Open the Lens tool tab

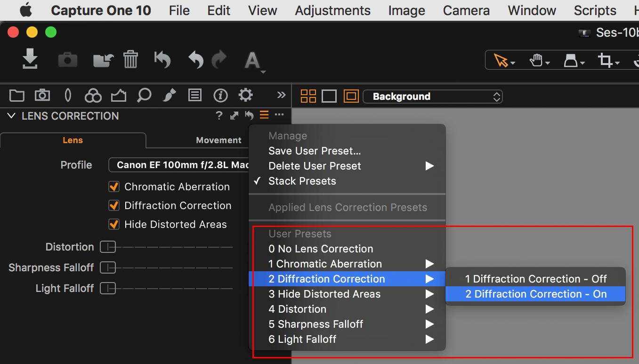click(x=68, y=96)
